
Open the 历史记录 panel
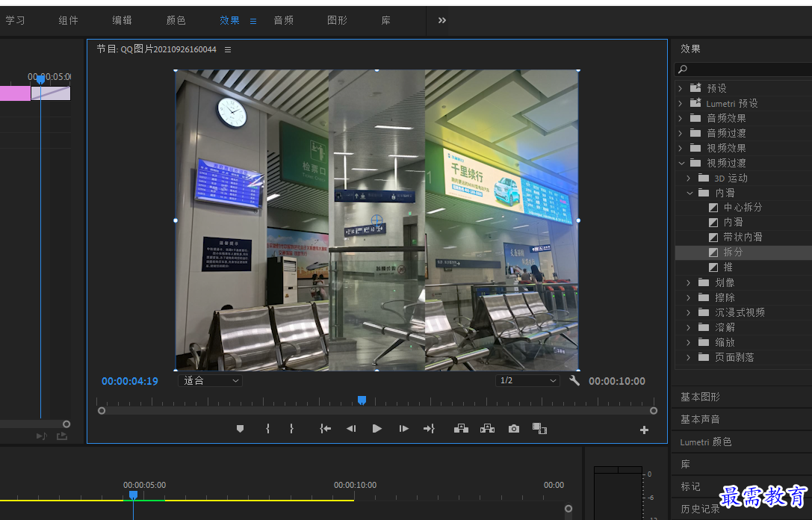click(700, 509)
